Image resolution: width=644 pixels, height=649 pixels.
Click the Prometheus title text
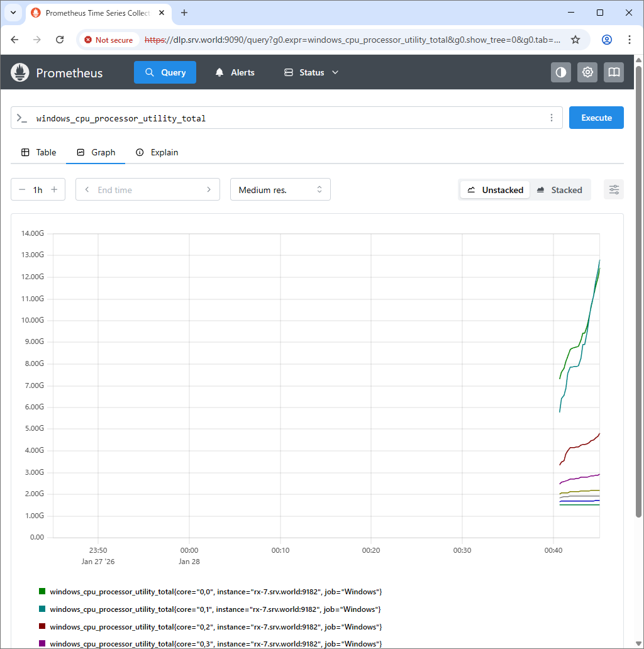coord(69,73)
